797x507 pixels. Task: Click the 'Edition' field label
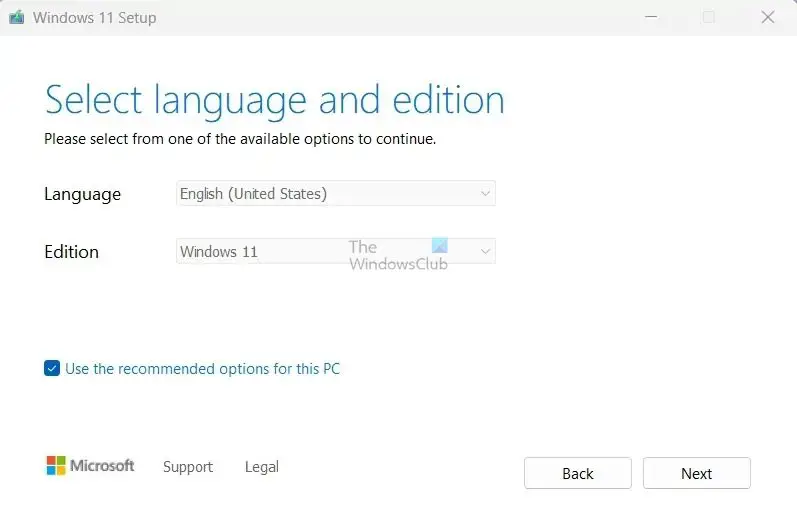[x=71, y=252]
